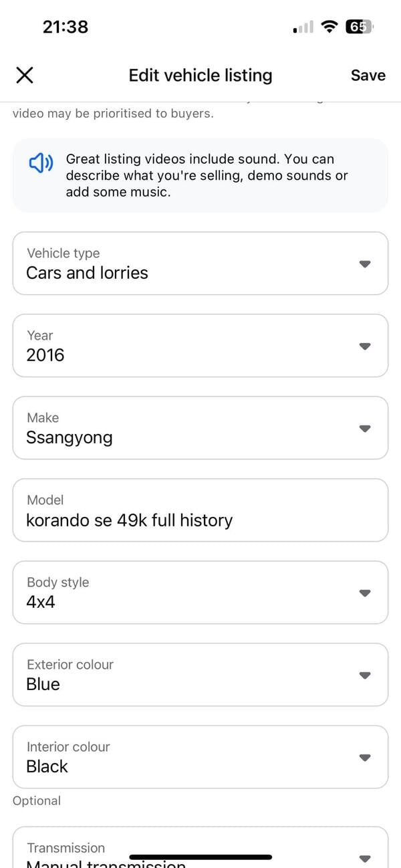Viewport: 401px width, 868px height.
Task: Open the Make dropdown showing Ssangyong
Action: 200,428
